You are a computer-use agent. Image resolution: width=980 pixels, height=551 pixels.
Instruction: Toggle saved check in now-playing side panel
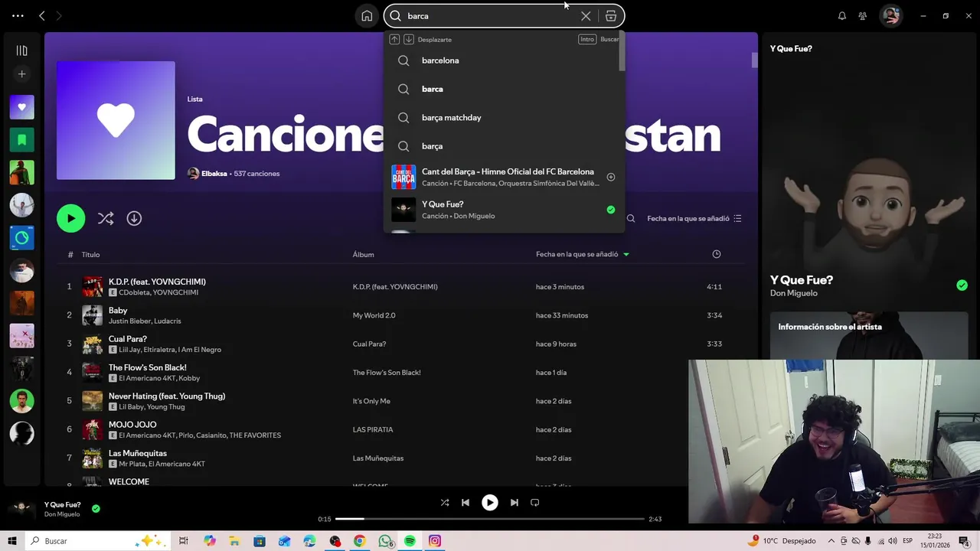(x=962, y=285)
